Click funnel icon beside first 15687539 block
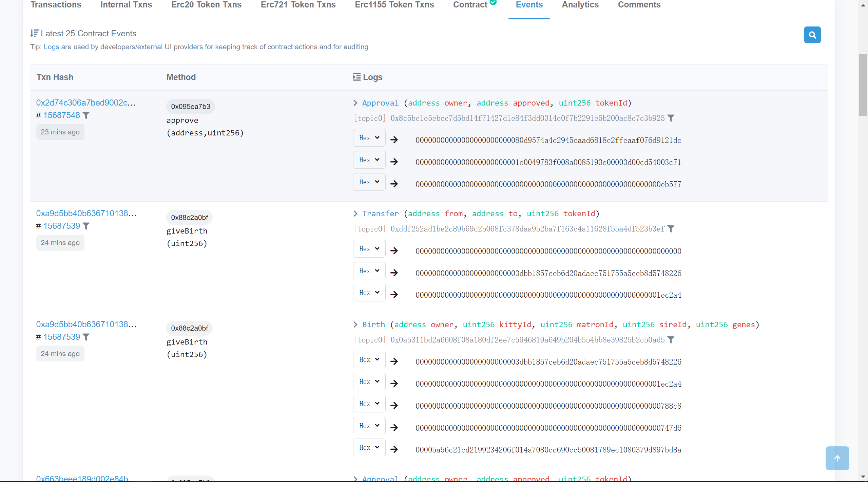The image size is (868, 482). coord(86,226)
